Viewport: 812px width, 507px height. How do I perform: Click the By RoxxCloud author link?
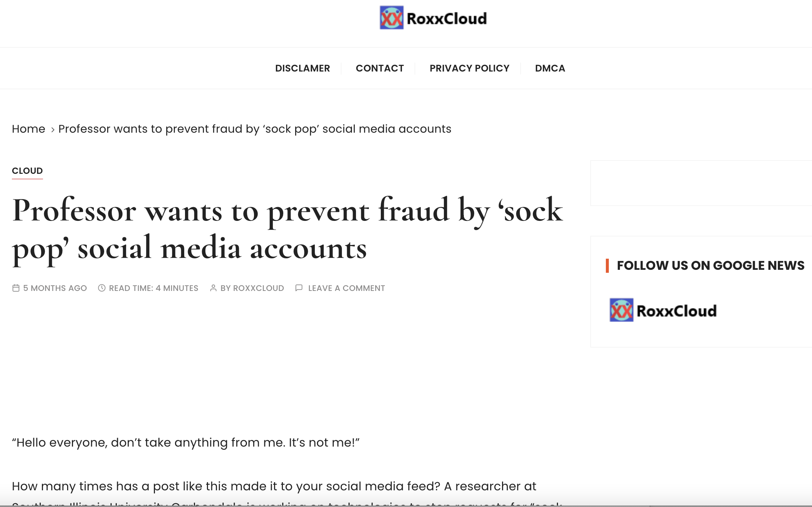[252, 288]
